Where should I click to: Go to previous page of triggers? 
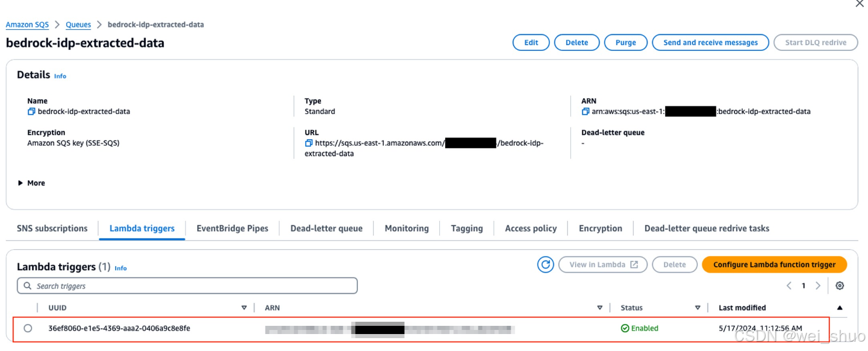(789, 285)
